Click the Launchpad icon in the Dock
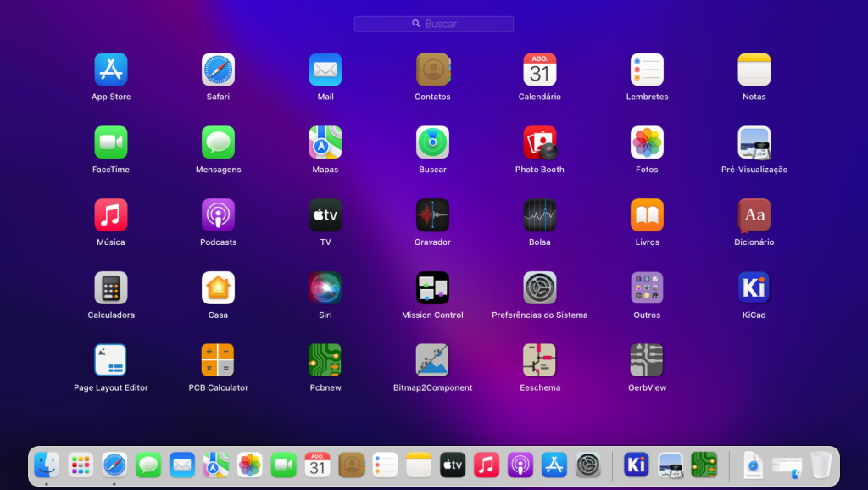This screenshot has width=868, height=490. pos(81,465)
